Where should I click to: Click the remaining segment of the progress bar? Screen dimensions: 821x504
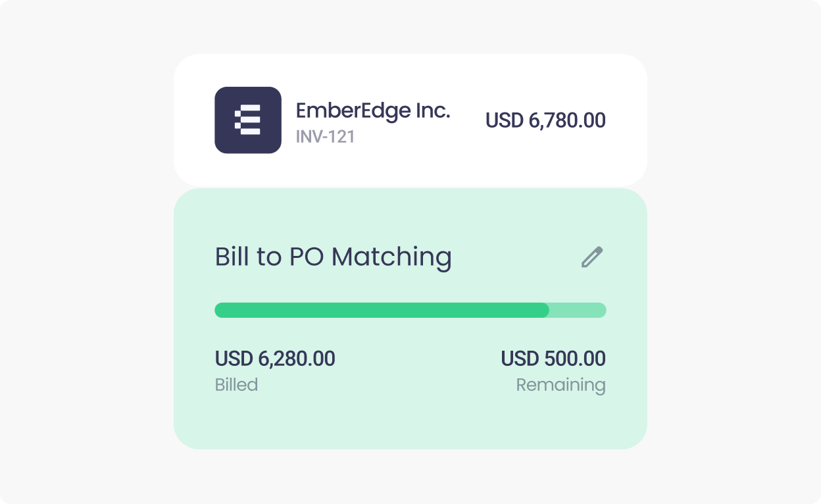pos(578,310)
